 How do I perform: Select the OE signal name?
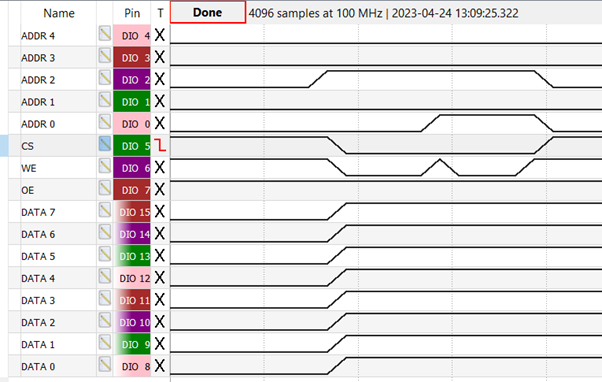coord(28,190)
